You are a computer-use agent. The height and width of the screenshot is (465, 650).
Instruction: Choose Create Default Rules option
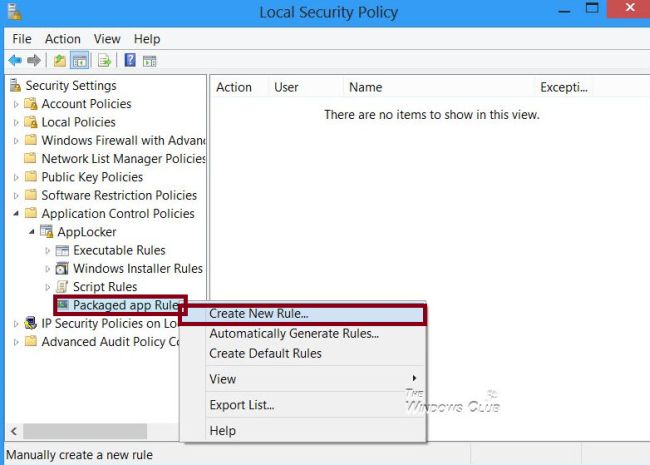303,354
